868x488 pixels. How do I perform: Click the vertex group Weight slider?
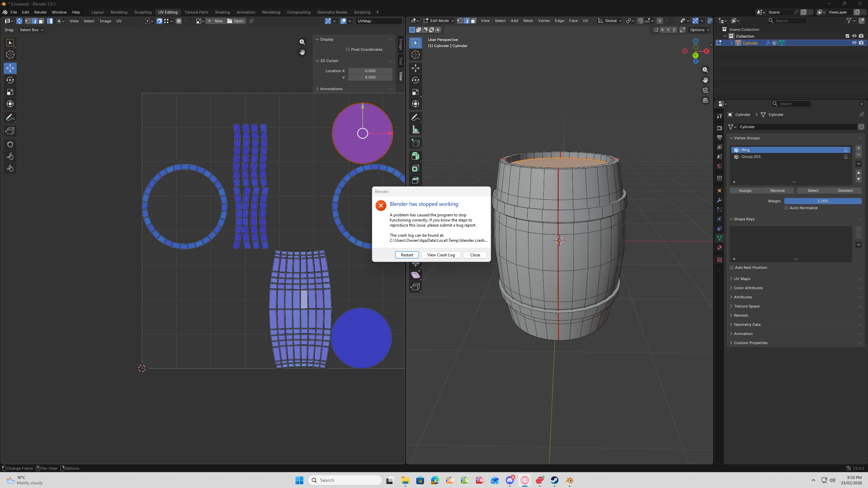pyautogui.click(x=822, y=201)
